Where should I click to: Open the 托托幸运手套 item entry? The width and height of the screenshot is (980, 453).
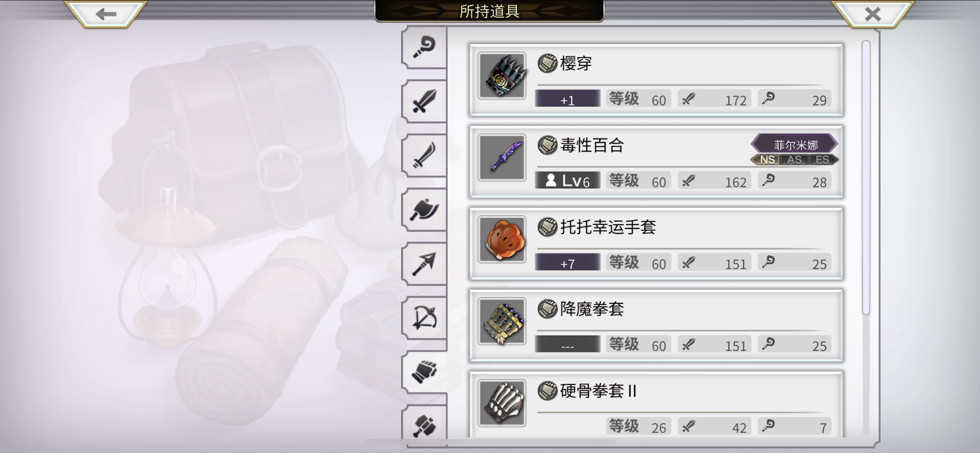coord(656,243)
